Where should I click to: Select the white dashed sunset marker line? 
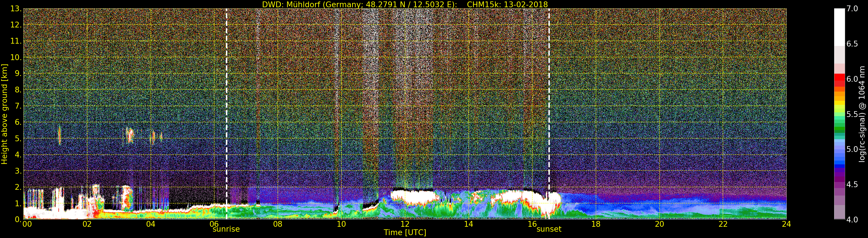coord(549,114)
